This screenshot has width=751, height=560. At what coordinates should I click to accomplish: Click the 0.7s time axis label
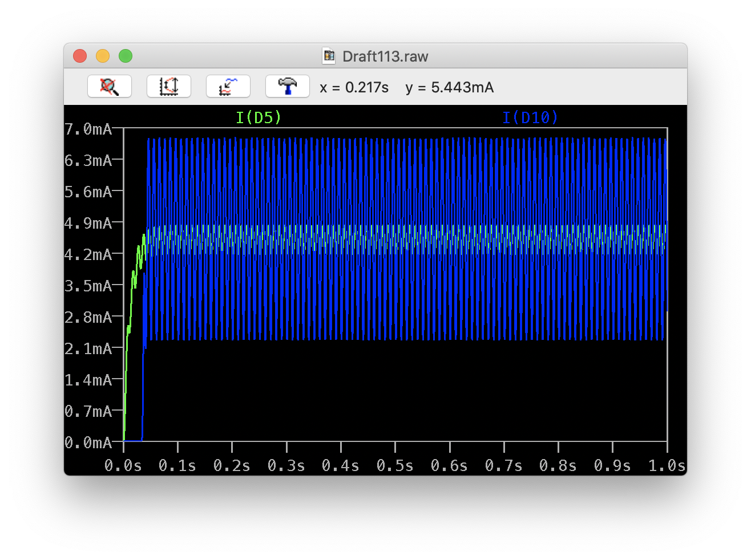click(504, 466)
